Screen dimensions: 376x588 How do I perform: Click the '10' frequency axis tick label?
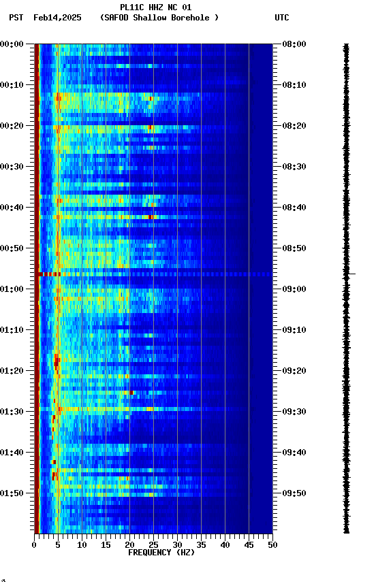[x=82, y=545]
